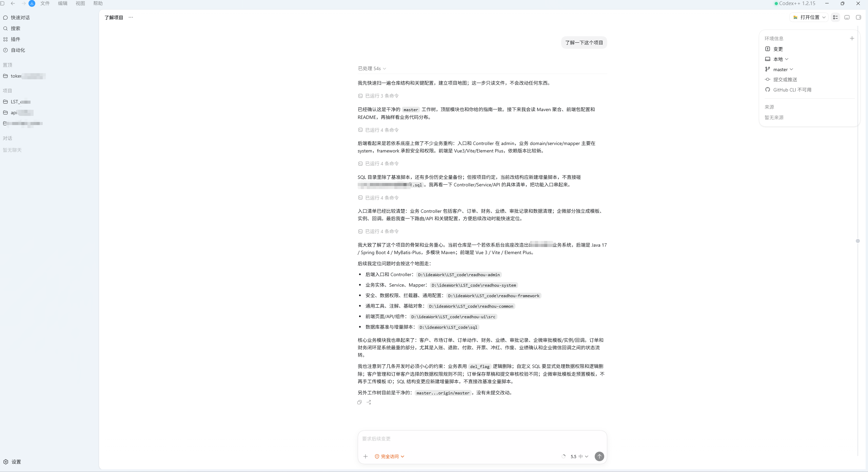
Task: Open the 视图 menu
Action: pos(80,3)
